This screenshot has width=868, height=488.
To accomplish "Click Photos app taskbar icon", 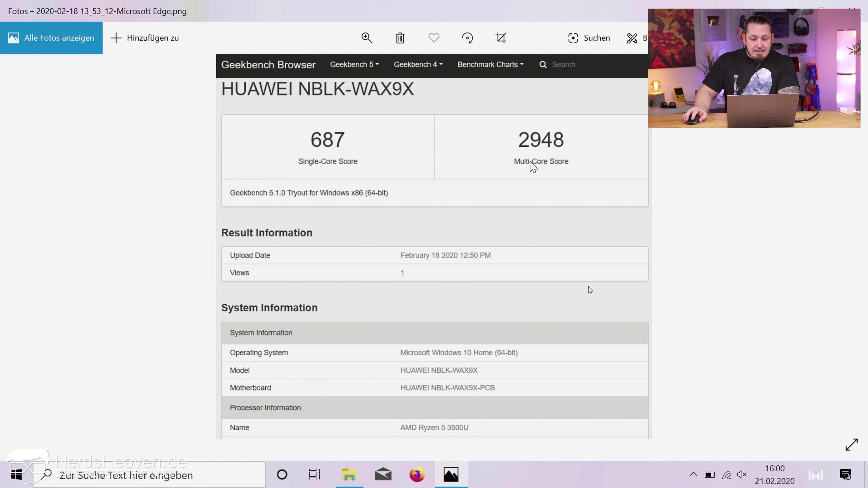I will coord(451,474).
